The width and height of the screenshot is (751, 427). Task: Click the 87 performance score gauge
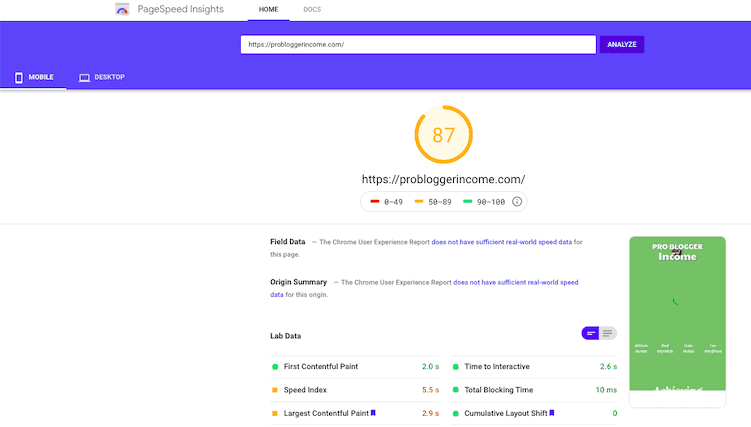[443, 135]
